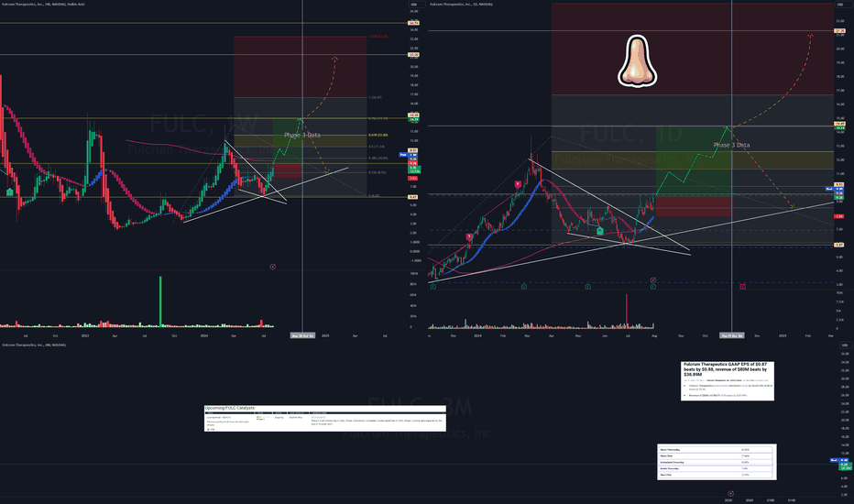Select the 'Phase 3 Data' label on the weekly chart
The image size is (854, 504).
click(302, 135)
